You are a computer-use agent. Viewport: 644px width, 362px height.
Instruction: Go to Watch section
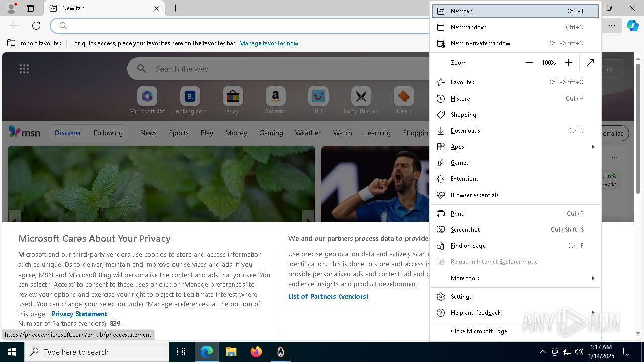(x=342, y=133)
